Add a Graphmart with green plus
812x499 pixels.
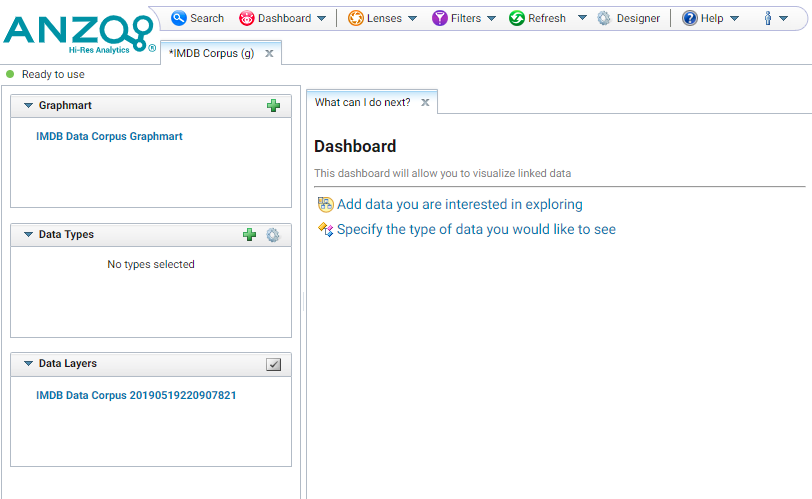(273, 106)
